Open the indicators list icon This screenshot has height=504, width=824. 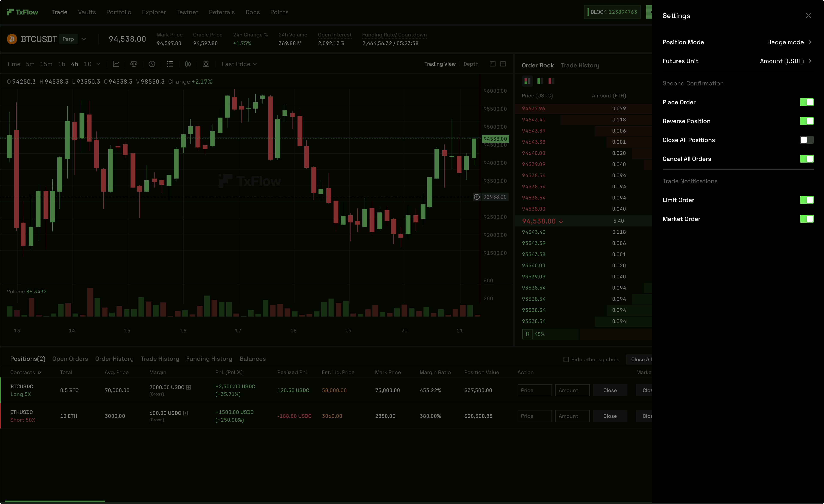170,64
